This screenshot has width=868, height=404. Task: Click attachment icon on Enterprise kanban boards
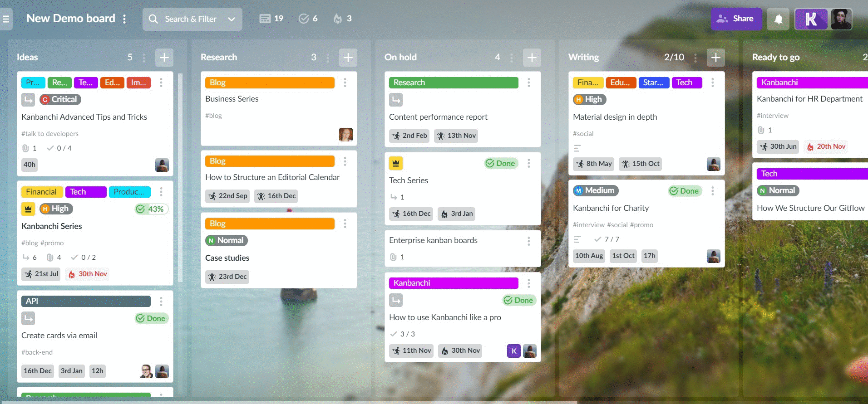click(394, 257)
